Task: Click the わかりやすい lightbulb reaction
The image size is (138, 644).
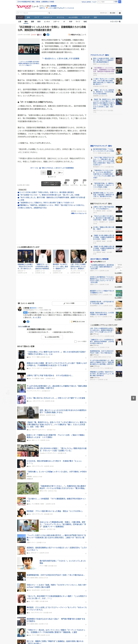Action: point(74,183)
